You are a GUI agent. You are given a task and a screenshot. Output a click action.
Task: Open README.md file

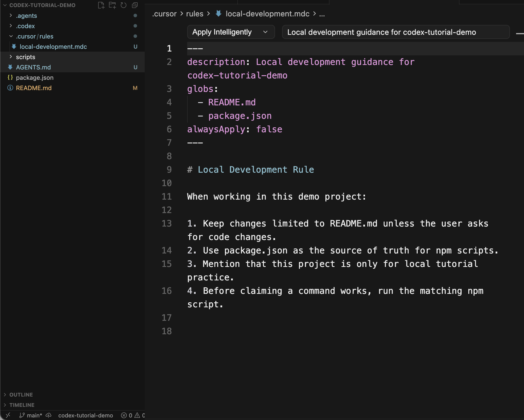pos(34,88)
